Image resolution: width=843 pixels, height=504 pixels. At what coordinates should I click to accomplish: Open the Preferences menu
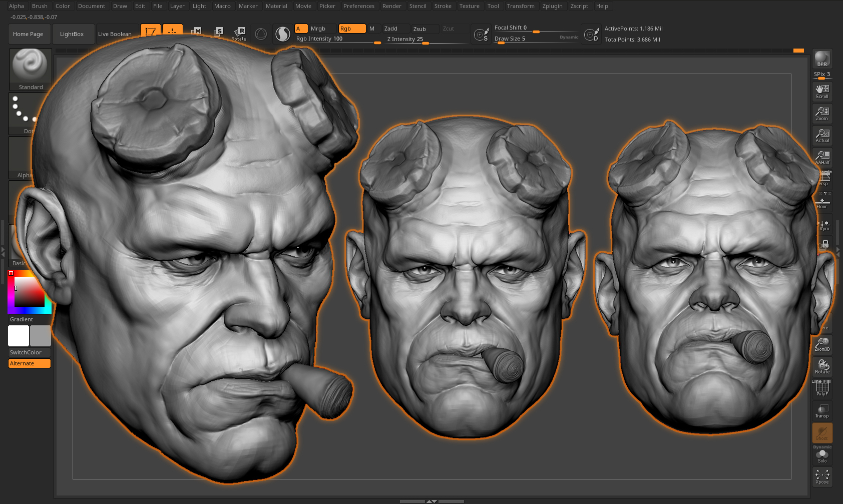click(x=359, y=6)
